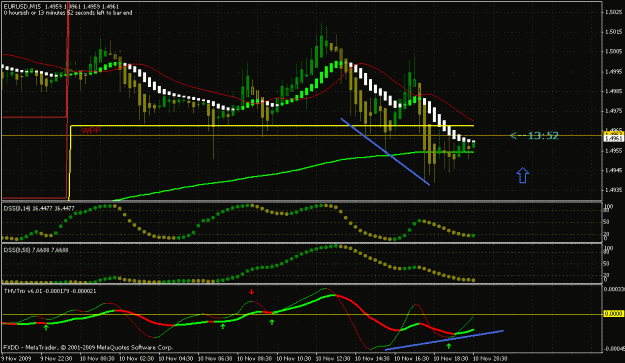Click the 9 Nov 2009 date label

tap(17, 359)
